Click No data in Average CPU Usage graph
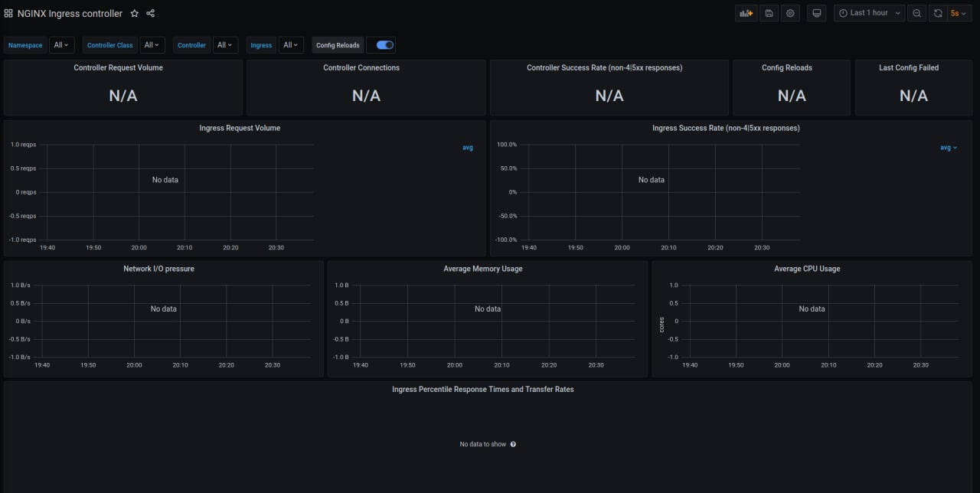980x493 pixels. [812, 309]
